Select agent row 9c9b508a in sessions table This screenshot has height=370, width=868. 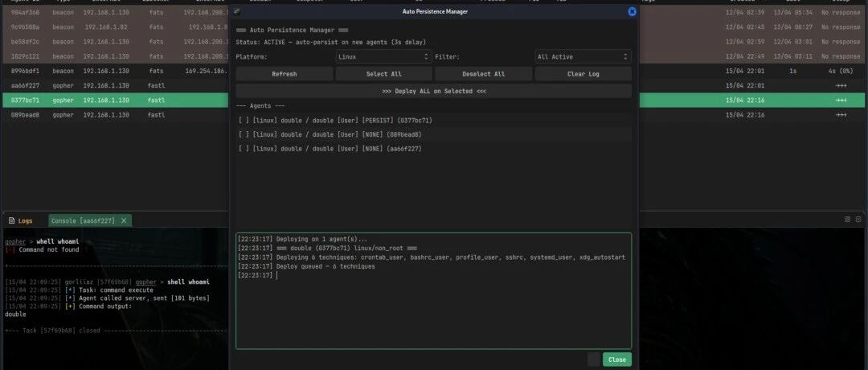coord(117,27)
